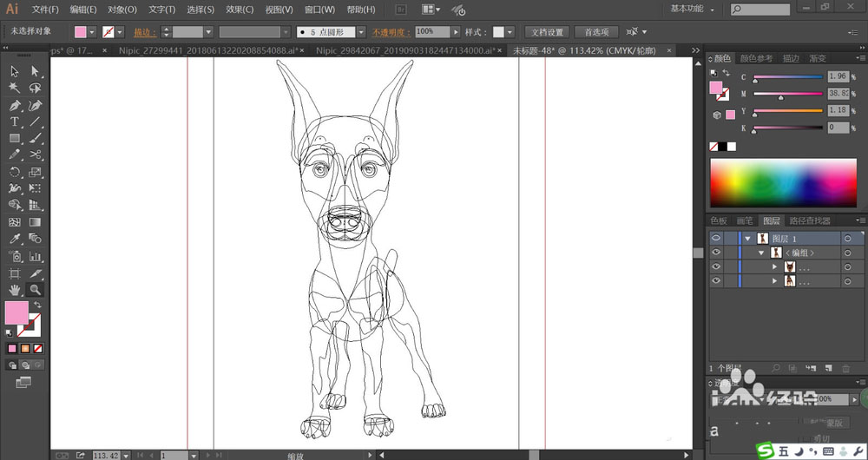Select the Direct Selection tool
This screenshot has height=460, width=868.
click(x=35, y=71)
